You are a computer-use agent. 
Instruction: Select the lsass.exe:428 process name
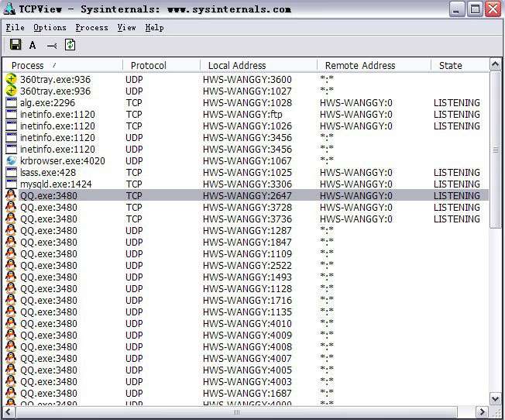point(48,173)
